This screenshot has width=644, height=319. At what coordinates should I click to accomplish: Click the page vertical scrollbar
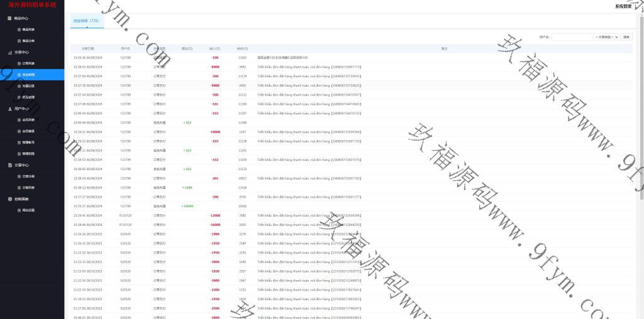click(x=641, y=126)
